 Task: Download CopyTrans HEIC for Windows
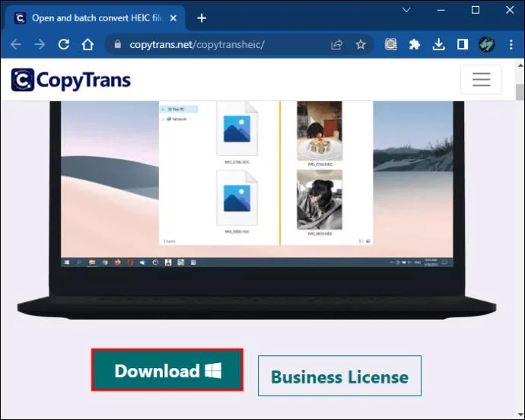(x=167, y=370)
